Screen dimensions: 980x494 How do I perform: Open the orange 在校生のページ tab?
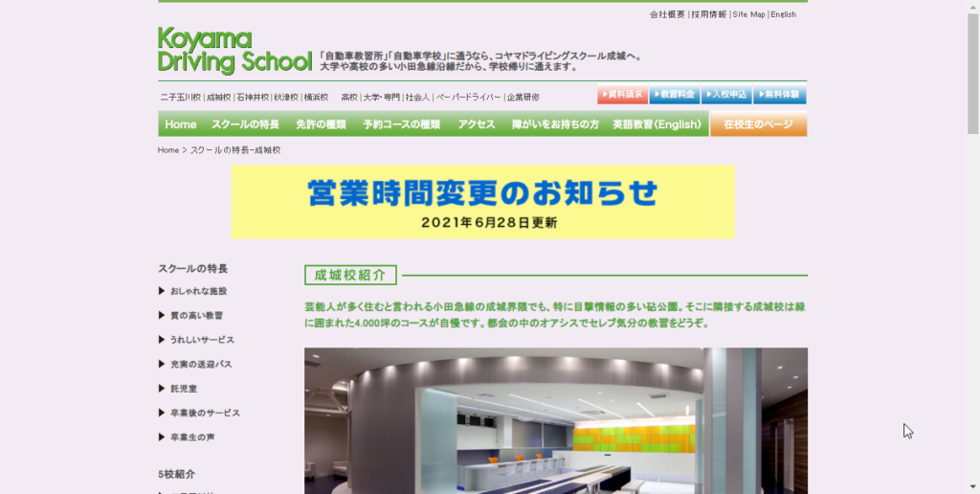tap(758, 124)
